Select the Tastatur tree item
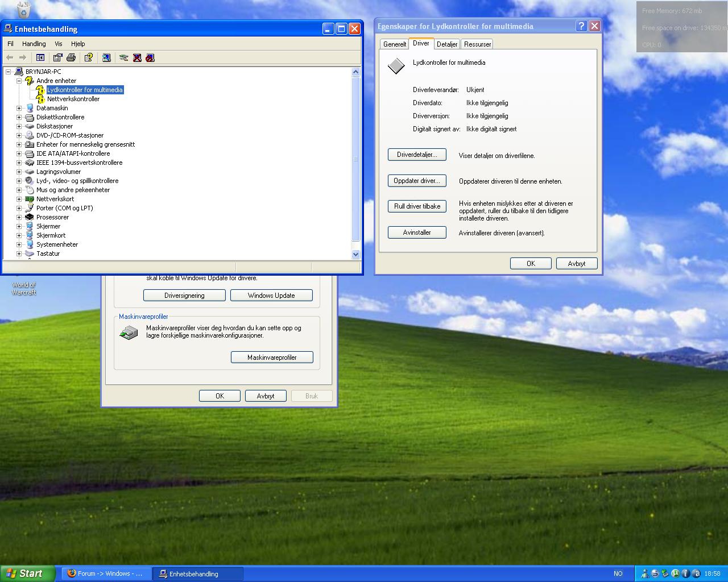Viewport: 728px width, 582px height. [48, 253]
